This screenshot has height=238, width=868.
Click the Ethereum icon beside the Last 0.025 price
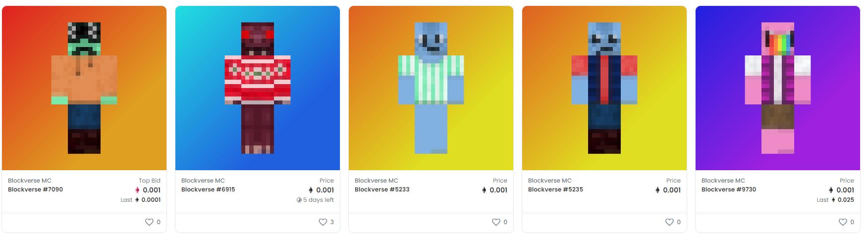[833, 200]
